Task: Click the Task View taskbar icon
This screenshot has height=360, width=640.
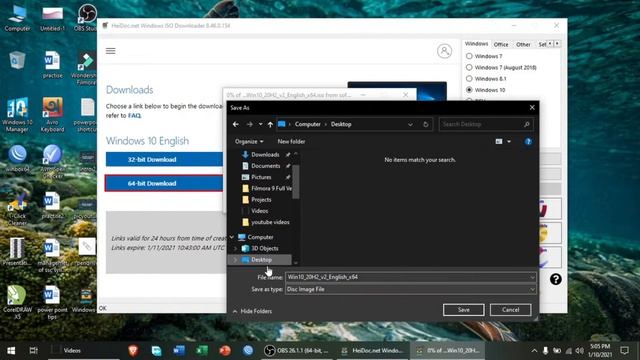Action: (x=33, y=351)
